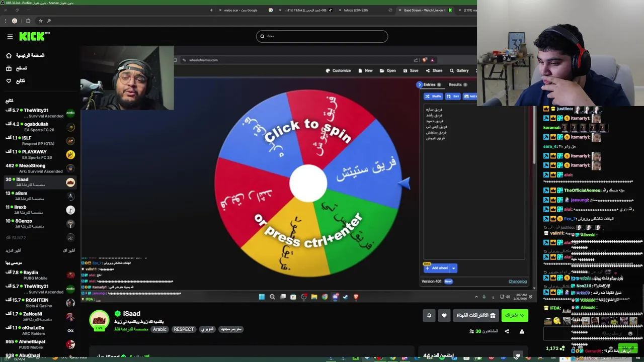Click the browse sidebar item
Image resolution: width=644 pixels, height=362 pixels.
[x=17, y=68]
